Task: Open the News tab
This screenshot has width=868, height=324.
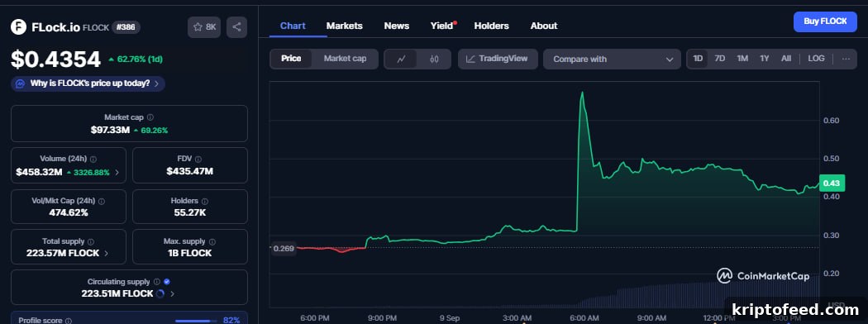Action: [396, 26]
